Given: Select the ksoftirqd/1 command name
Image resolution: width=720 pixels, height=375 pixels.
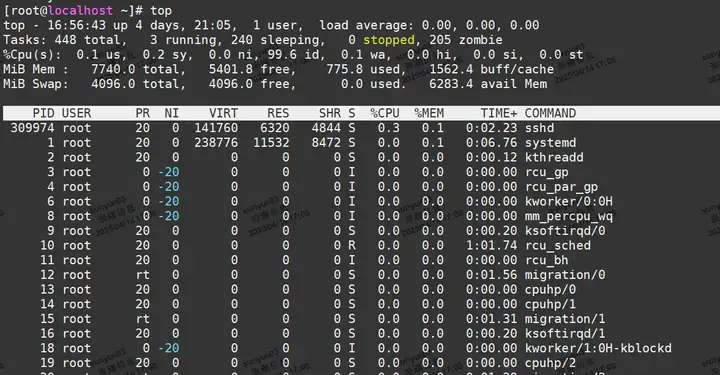Looking at the screenshot, I should pyautogui.click(x=565, y=334).
